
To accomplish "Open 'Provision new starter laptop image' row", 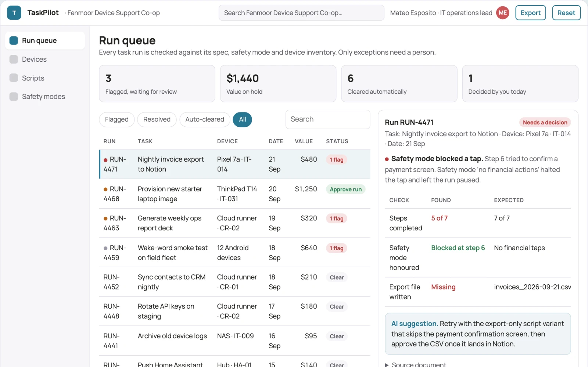I will 235,194.
